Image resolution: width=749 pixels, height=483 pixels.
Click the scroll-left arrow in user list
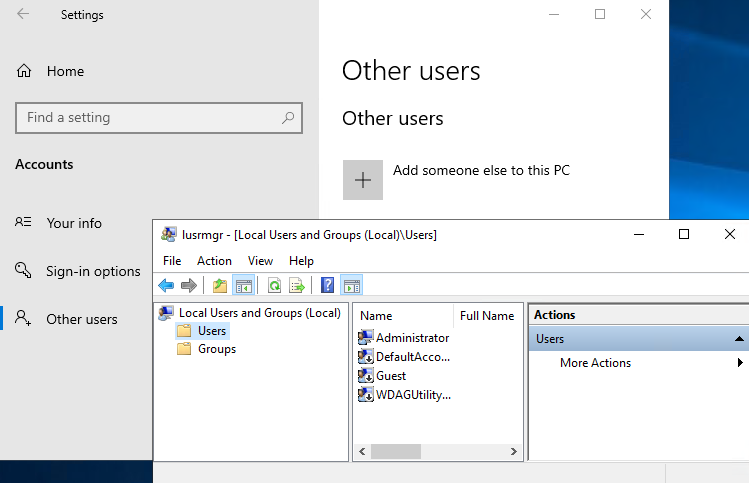(362, 451)
